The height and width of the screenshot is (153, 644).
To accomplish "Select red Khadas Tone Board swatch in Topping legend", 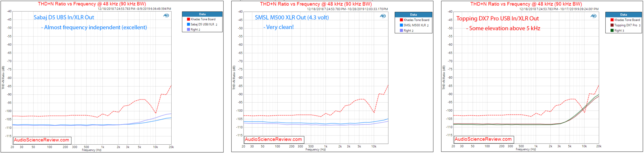I will pyautogui.click(x=612, y=20).
